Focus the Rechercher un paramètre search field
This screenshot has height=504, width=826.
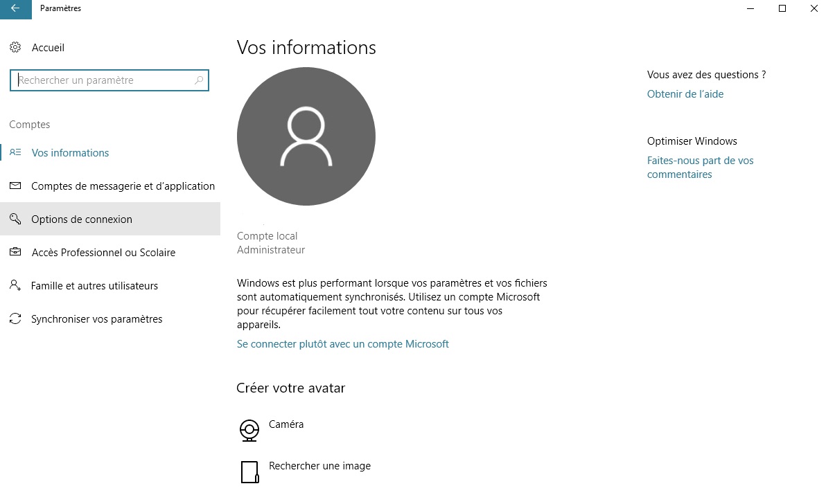tap(104, 80)
